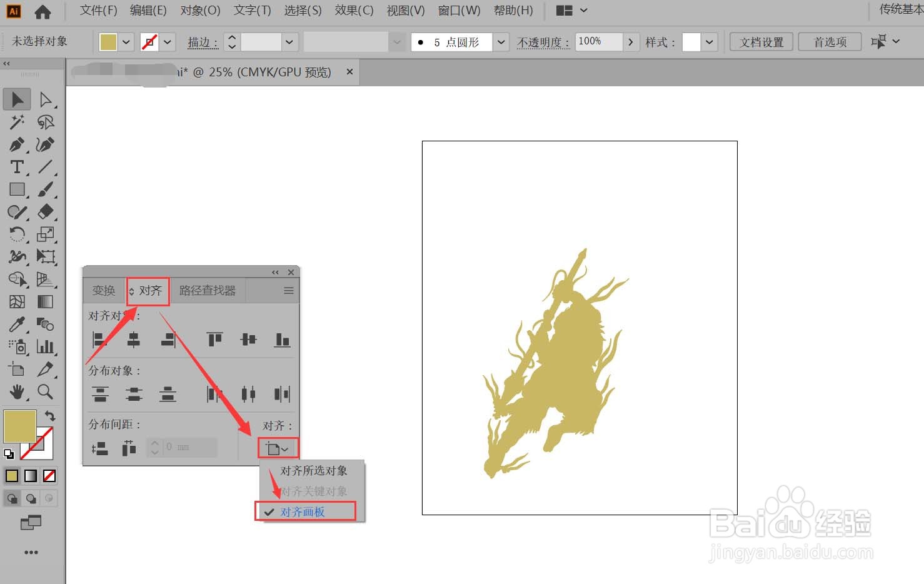Swap fill and stroke colors
Viewport: 924px width, 584px height.
(51, 415)
